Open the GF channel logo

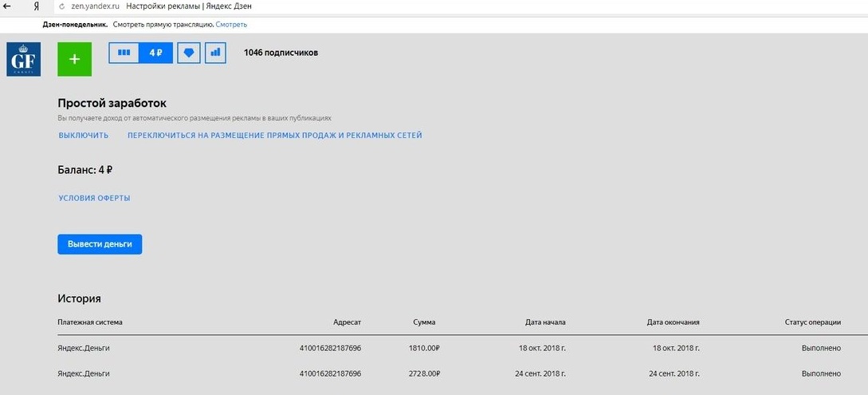coord(23,60)
